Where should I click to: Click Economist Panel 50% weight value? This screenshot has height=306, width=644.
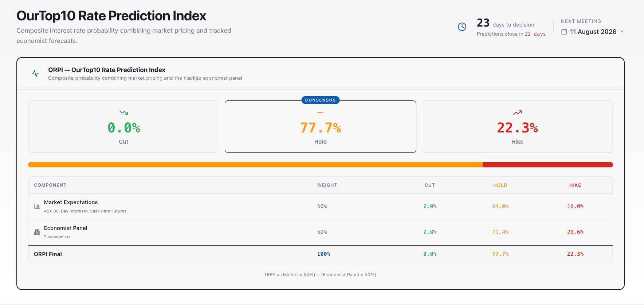[x=322, y=232]
